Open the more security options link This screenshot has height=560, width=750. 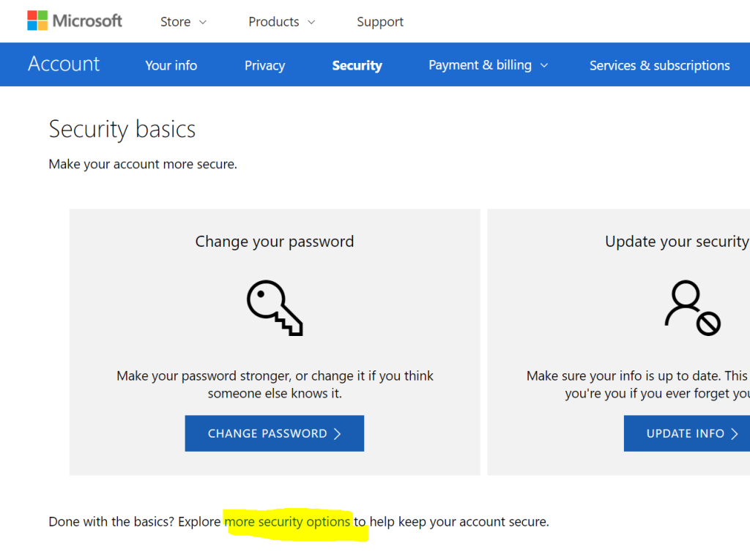287,522
